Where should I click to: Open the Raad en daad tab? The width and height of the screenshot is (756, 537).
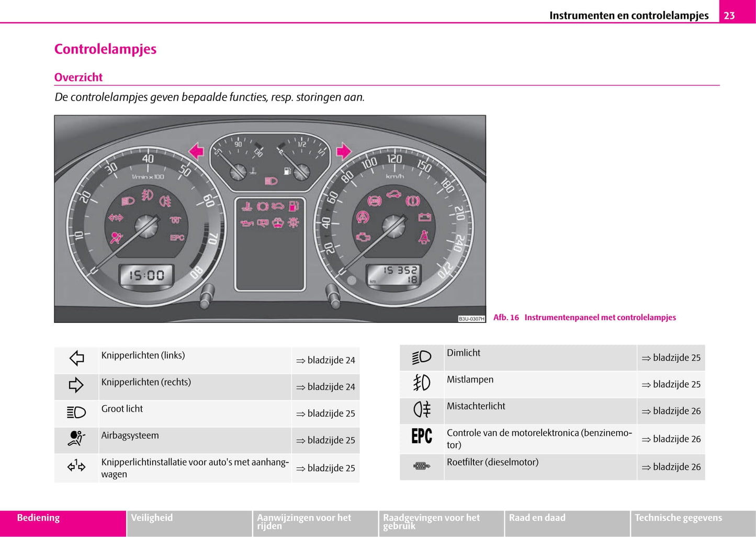coord(567,523)
